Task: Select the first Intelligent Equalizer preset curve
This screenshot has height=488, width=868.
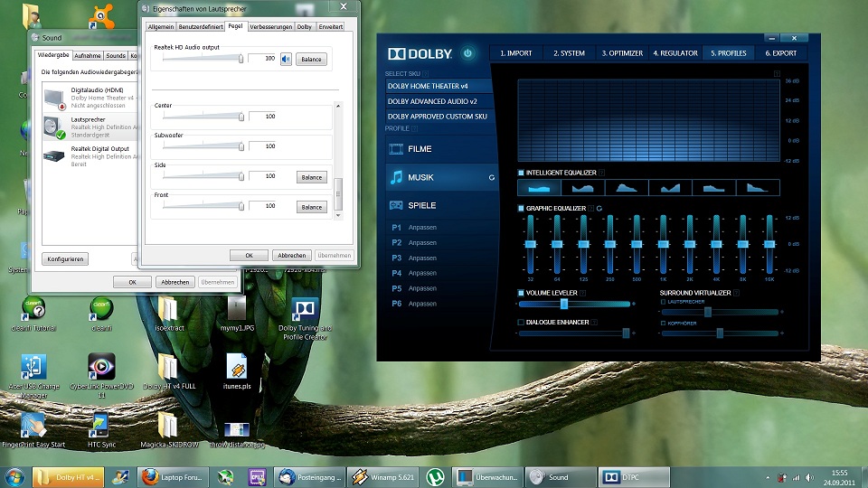Action: [539, 188]
